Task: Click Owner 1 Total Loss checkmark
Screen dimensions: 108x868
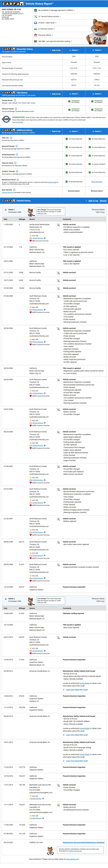Action: coord(67,139)
